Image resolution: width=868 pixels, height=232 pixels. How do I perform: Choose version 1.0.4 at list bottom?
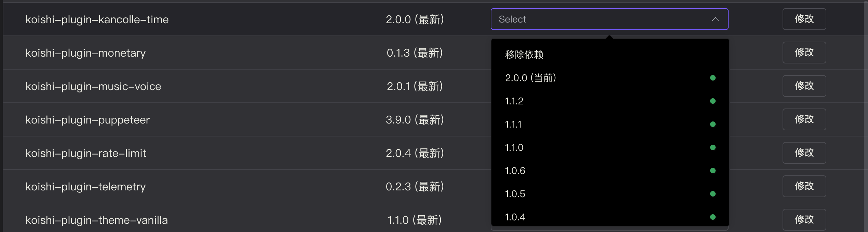pyautogui.click(x=610, y=216)
